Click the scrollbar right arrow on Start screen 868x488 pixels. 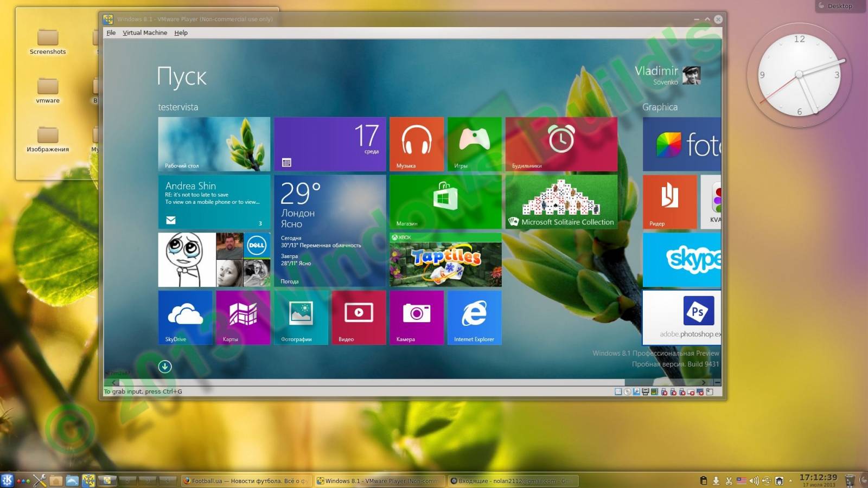704,382
